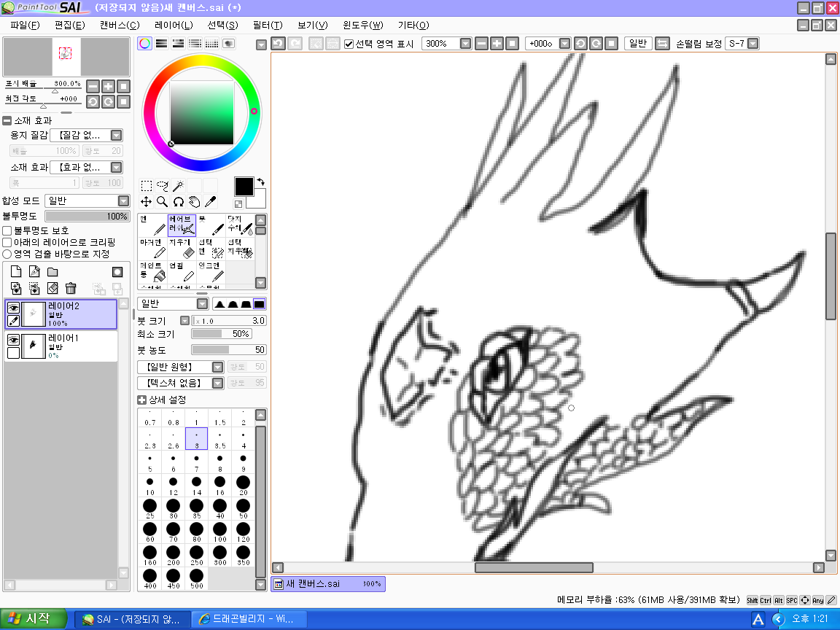Toggle the RGB slider panel display
The image size is (840, 630).
pos(161,44)
